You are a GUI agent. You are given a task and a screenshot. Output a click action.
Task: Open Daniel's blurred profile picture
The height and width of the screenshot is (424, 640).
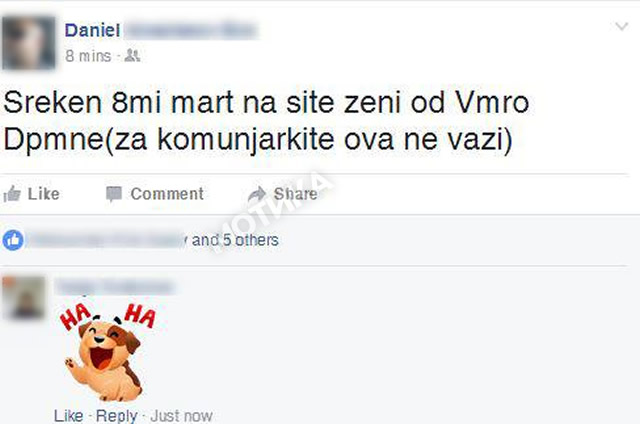(29, 43)
